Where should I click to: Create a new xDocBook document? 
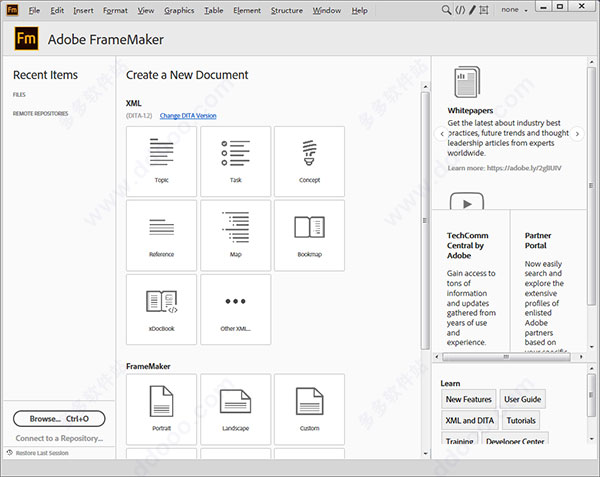(x=161, y=309)
